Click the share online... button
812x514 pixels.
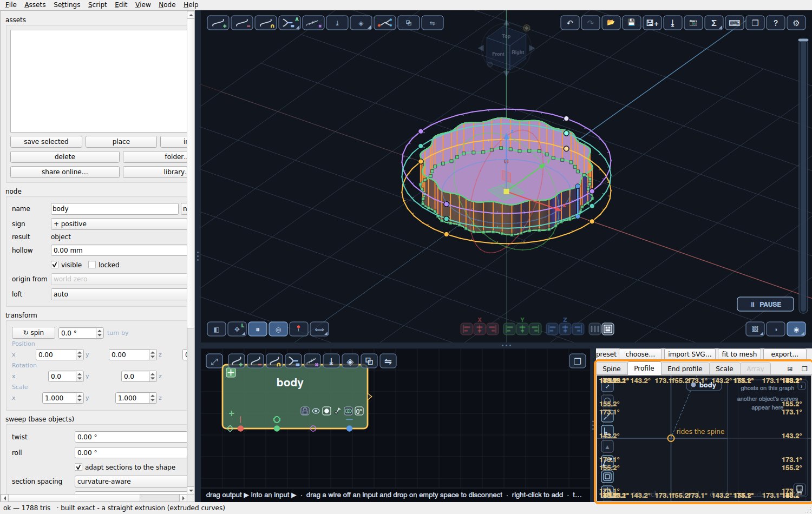(x=65, y=172)
